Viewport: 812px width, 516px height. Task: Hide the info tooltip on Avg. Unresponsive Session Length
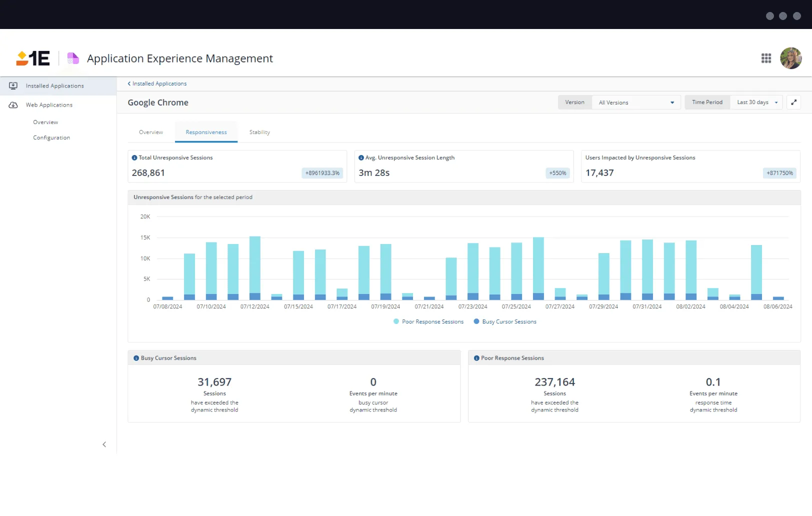click(x=361, y=157)
